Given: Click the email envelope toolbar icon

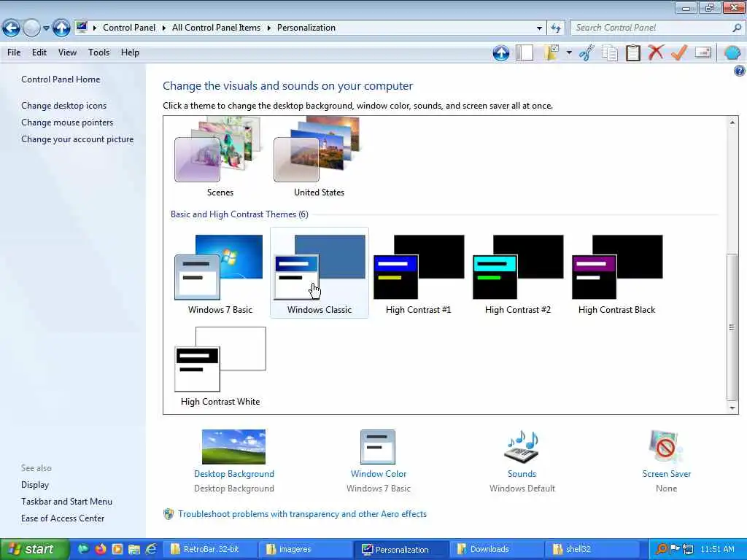Looking at the screenshot, I should coord(703,52).
